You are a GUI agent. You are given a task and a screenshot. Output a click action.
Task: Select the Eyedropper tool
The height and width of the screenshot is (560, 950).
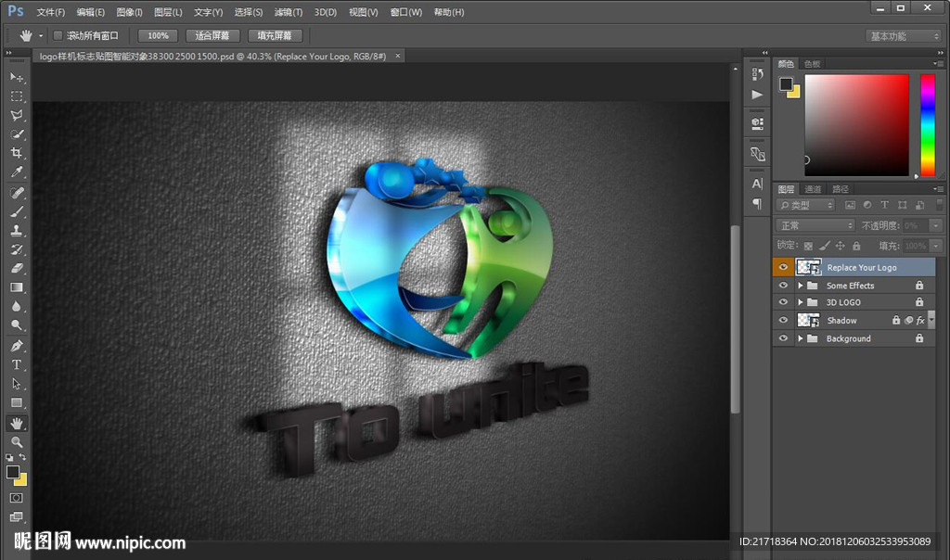17,172
